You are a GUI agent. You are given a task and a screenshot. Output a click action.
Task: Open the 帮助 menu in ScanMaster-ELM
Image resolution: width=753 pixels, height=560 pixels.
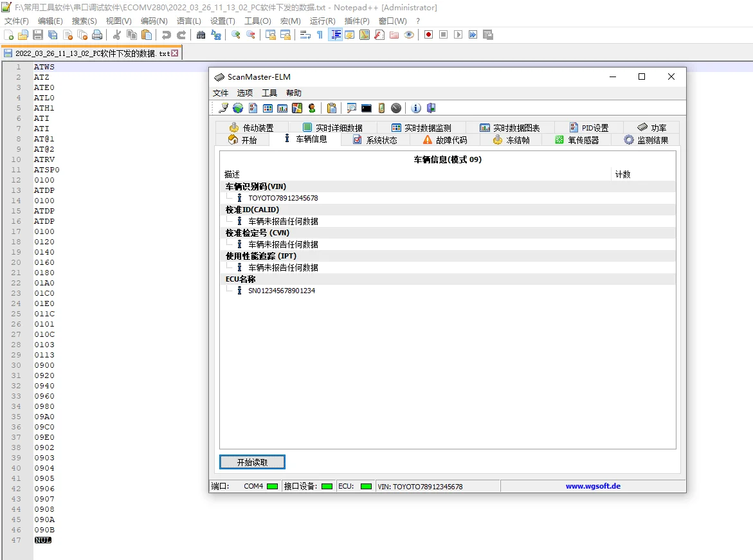[293, 93]
